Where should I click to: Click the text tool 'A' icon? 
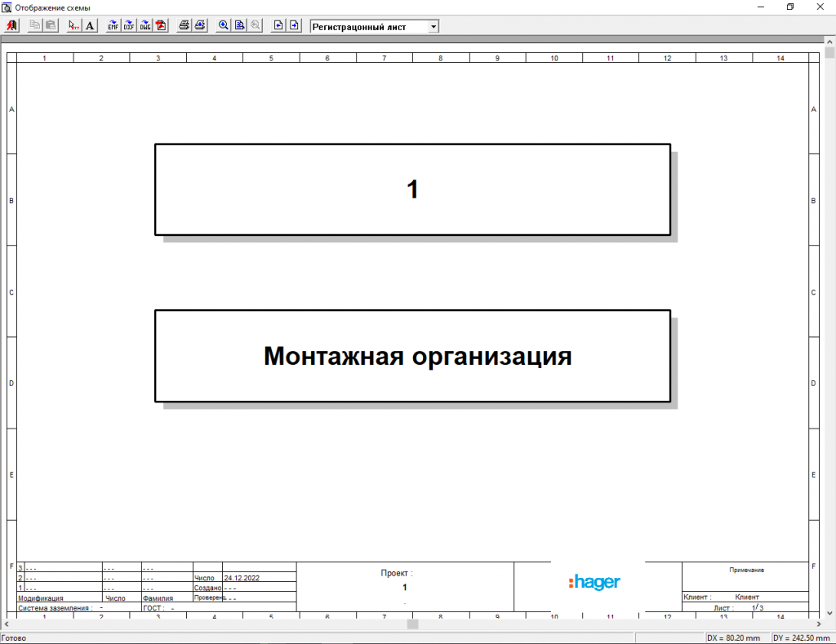[x=90, y=26]
